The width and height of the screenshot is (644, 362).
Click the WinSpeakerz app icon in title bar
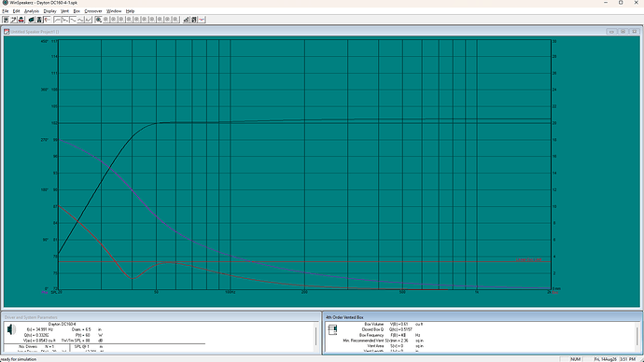tap(5, 3)
